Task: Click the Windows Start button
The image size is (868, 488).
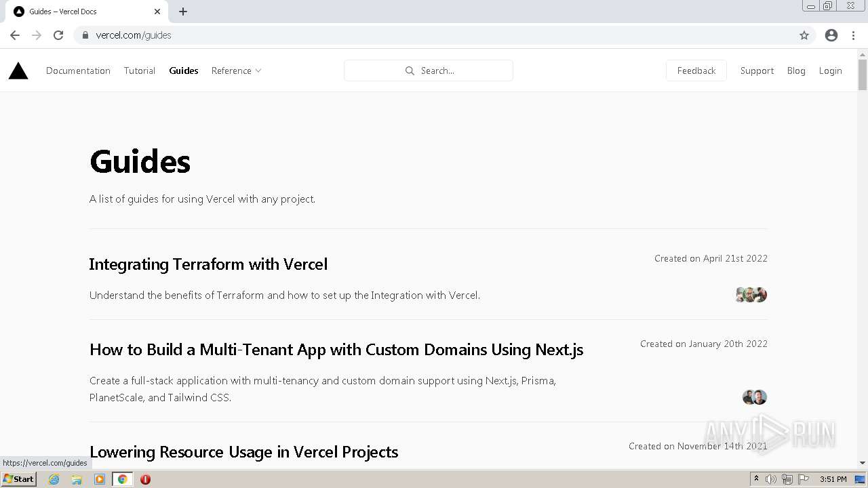Action: point(19,479)
